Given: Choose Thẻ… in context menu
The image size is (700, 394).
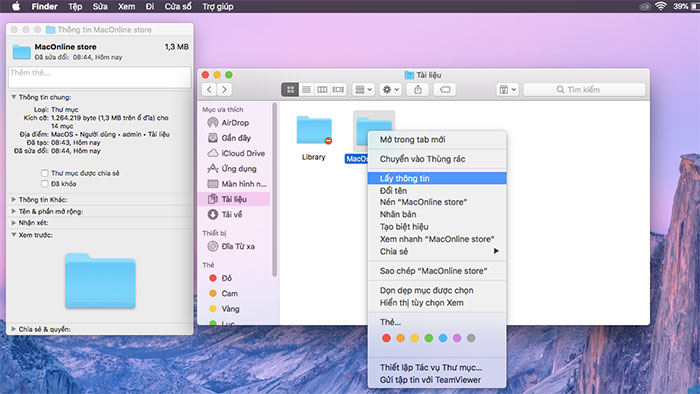Looking at the screenshot, I should (x=437, y=322).
